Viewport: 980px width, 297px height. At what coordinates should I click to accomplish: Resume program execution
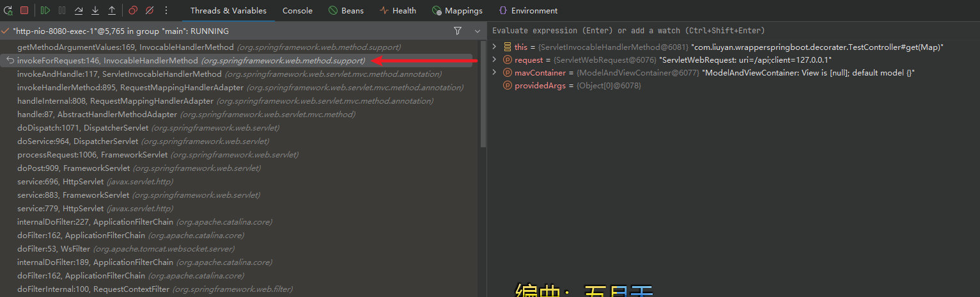(45, 10)
